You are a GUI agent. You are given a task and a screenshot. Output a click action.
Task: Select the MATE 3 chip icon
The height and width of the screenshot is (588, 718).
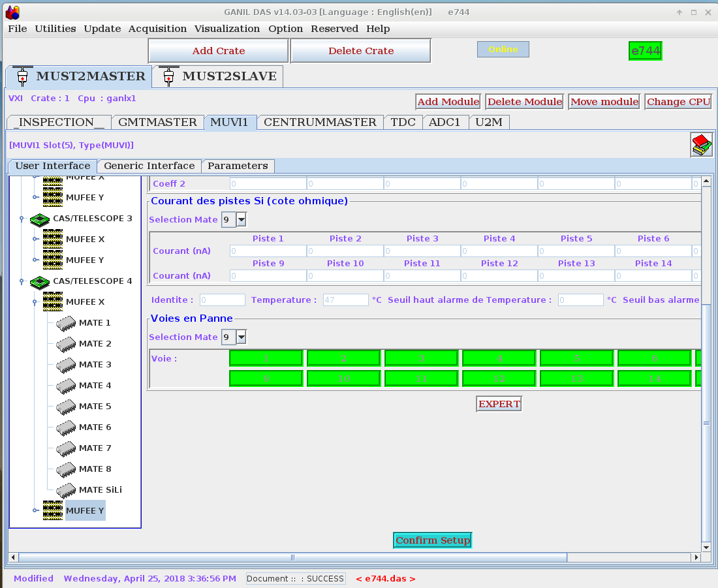click(x=66, y=365)
